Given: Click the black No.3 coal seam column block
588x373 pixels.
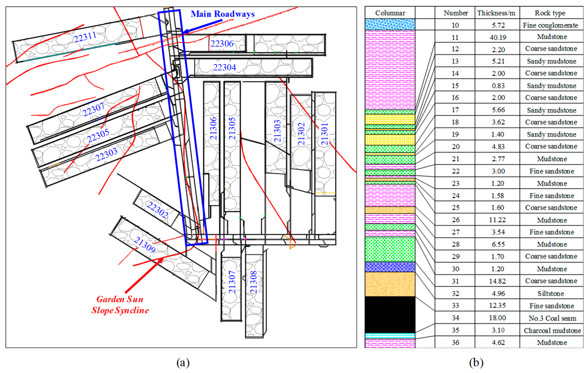Looking at the screenshot, I should point(390,315).
